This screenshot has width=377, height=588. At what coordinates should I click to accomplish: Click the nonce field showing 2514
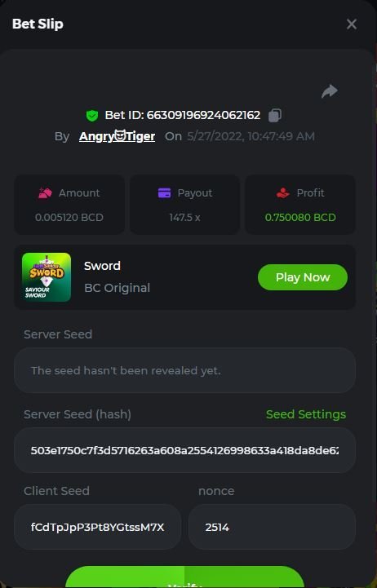[272, 528]
